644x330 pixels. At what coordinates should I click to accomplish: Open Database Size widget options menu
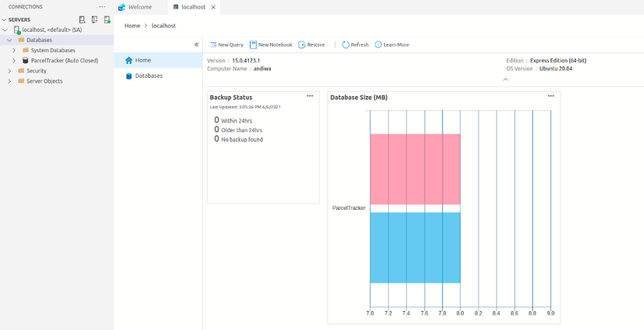(x=550, y=96)
